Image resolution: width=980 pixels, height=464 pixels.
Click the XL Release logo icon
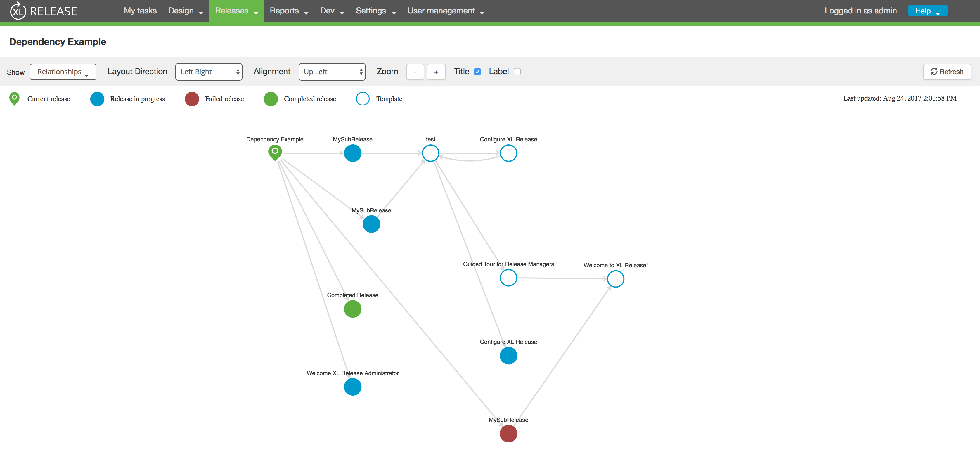point(18,11)
